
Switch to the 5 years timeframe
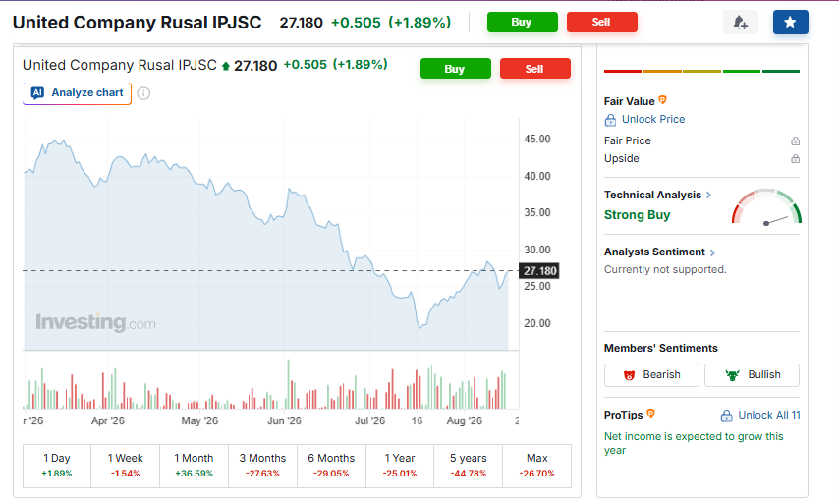point(469,465)
